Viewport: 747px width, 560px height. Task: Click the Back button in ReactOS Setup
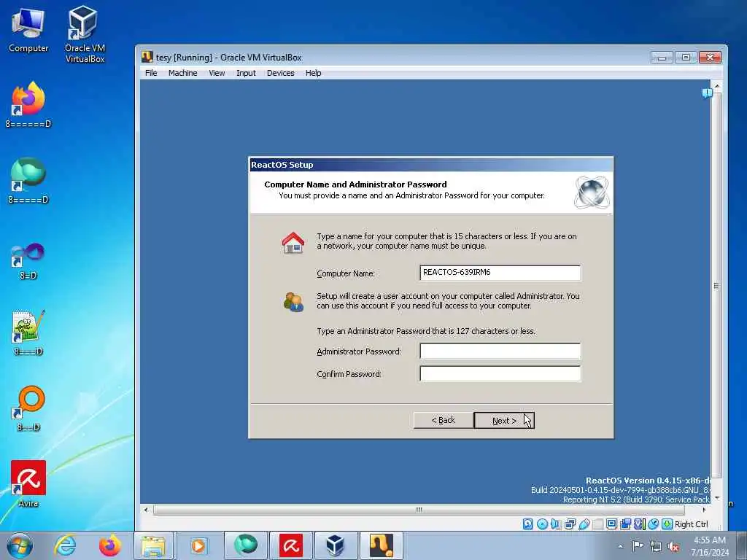click(x=443, y=420)
